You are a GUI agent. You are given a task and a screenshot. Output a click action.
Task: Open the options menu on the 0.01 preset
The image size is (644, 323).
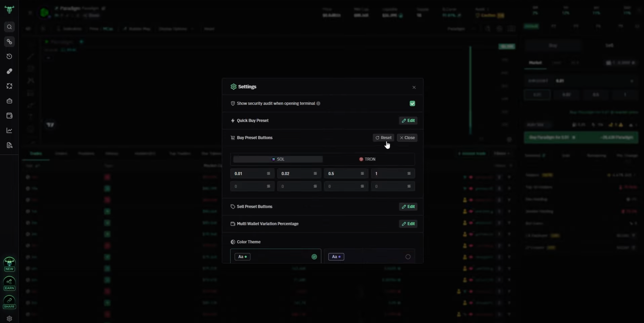(269, 173)
